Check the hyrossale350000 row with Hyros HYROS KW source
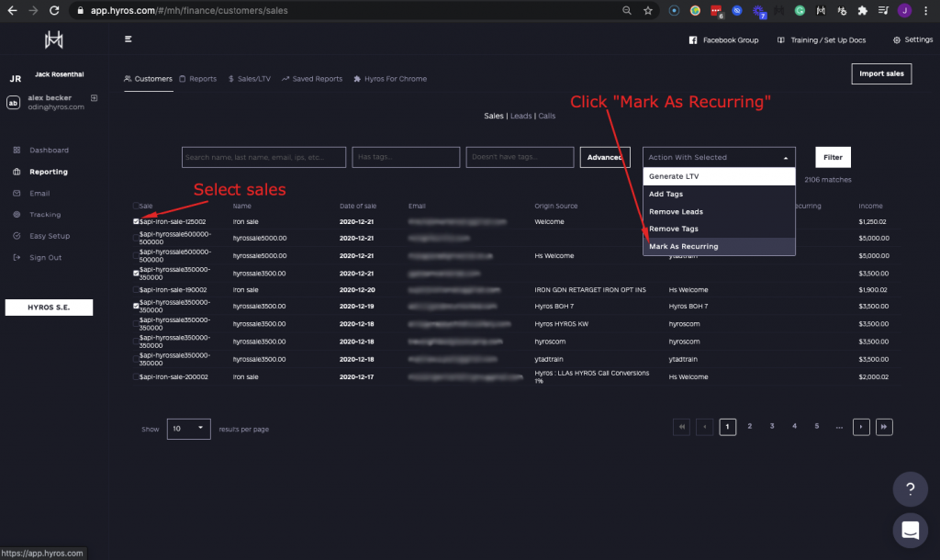Viewport: 940px width, 560px height. [136, 324]
